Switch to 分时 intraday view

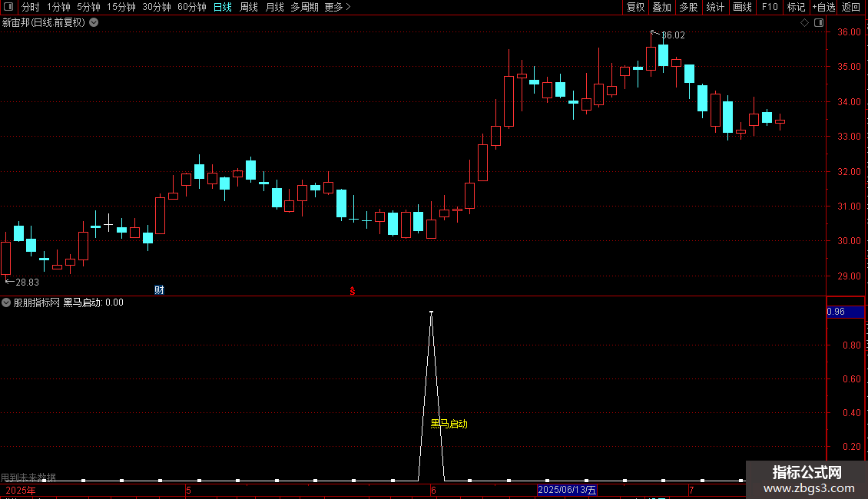tap(31, 7)
